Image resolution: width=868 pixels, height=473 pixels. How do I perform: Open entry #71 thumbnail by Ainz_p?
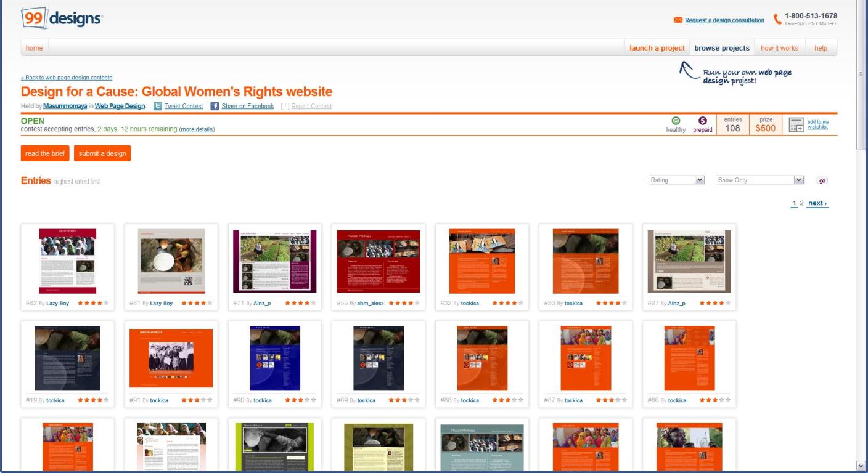click(x=275, y=261)
